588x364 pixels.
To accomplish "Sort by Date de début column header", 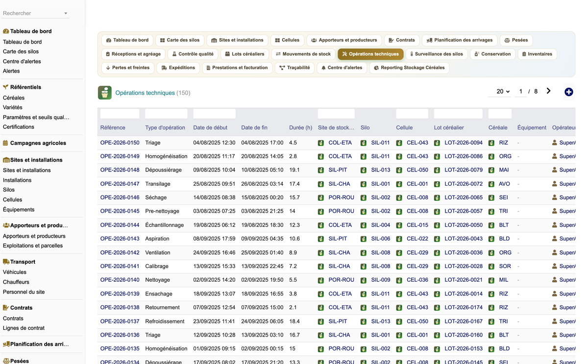I will 210,127.
